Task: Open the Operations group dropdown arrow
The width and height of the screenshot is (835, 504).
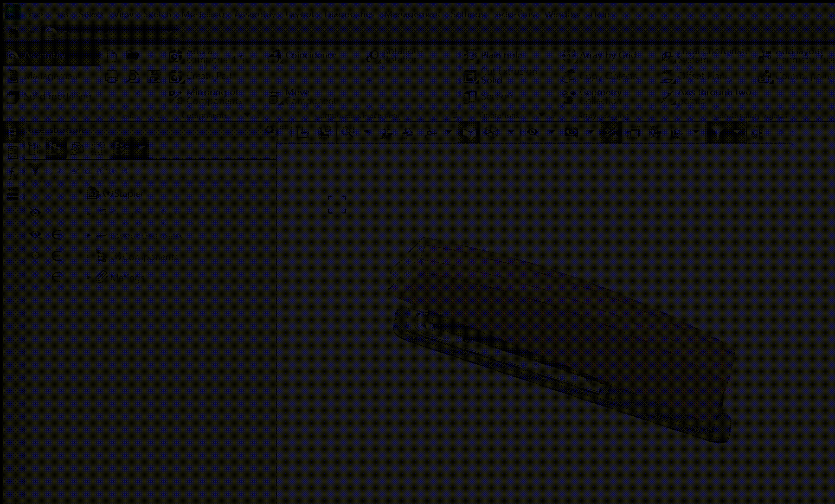Action: coord(541,115)
